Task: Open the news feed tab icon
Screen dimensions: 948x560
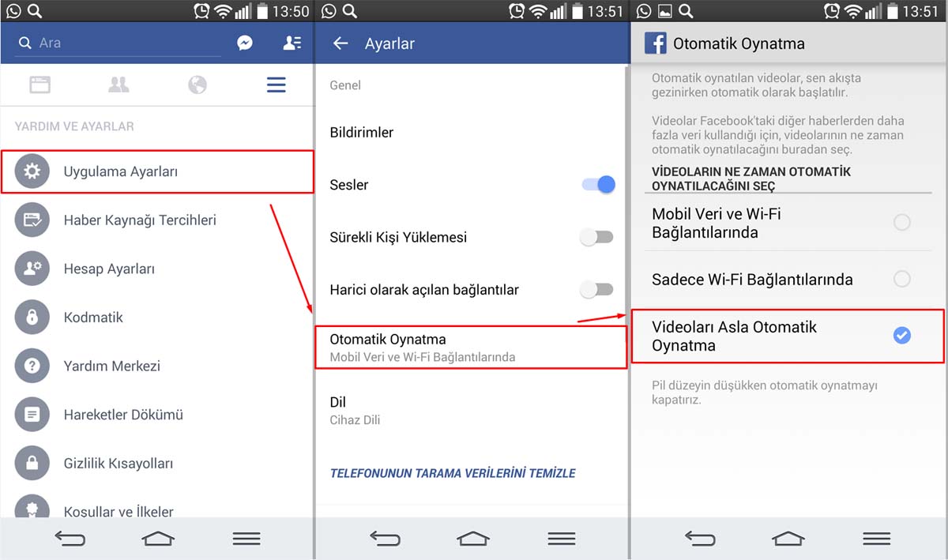Action: [x=39, y=85]
